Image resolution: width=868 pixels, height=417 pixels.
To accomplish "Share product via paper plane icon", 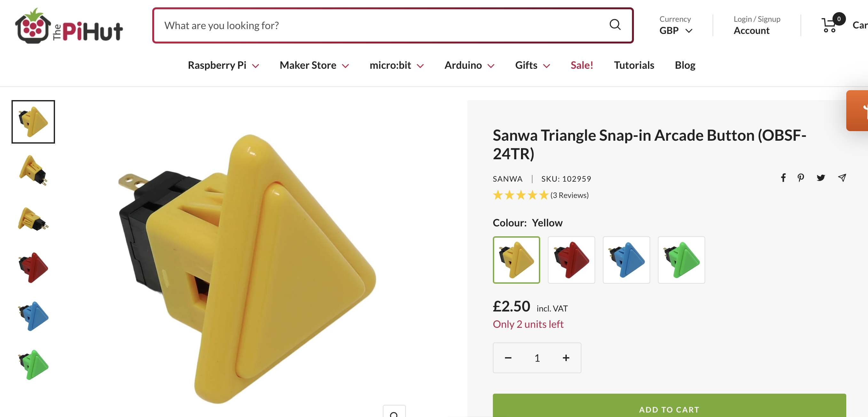I will [x=842, y=177].
